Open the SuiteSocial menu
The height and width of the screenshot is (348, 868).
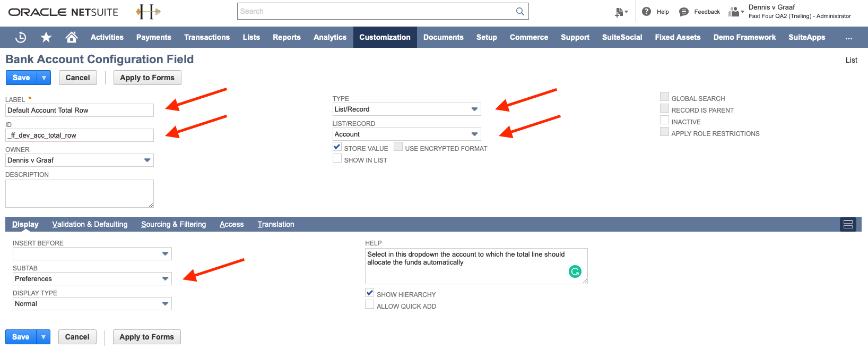(622, 37)
